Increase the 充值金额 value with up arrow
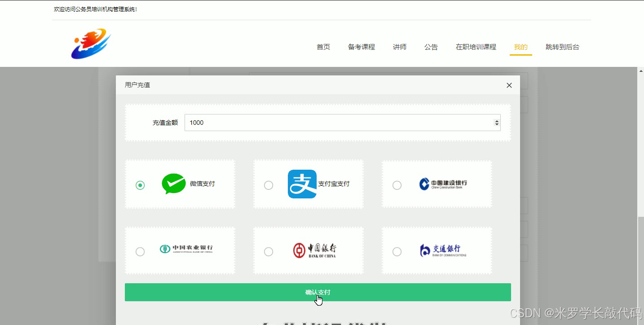644x325 pixels. (496, 121)
